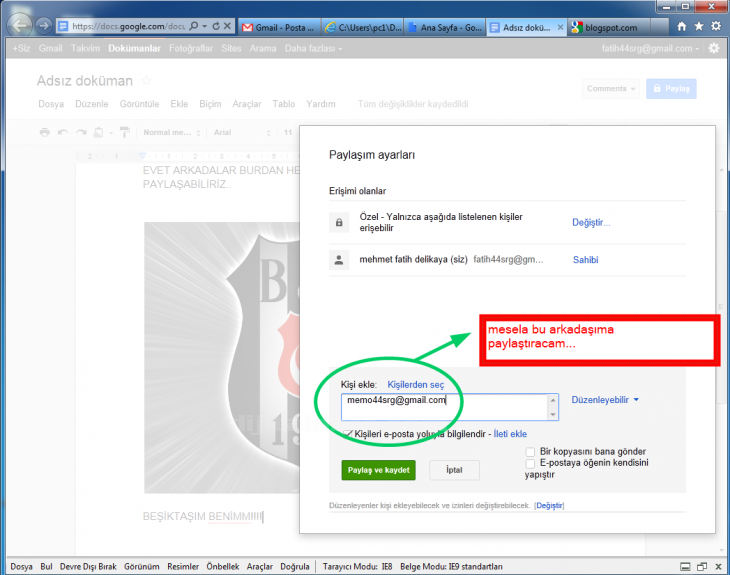Open Arial font dropdown
This screenshot has width=730, height=575.
tap(242, 133)
